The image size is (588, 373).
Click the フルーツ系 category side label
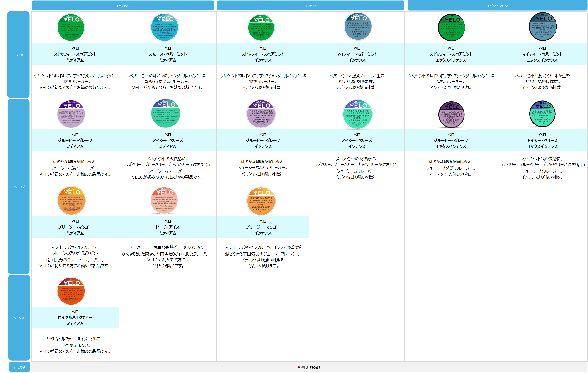pos(19,187)
